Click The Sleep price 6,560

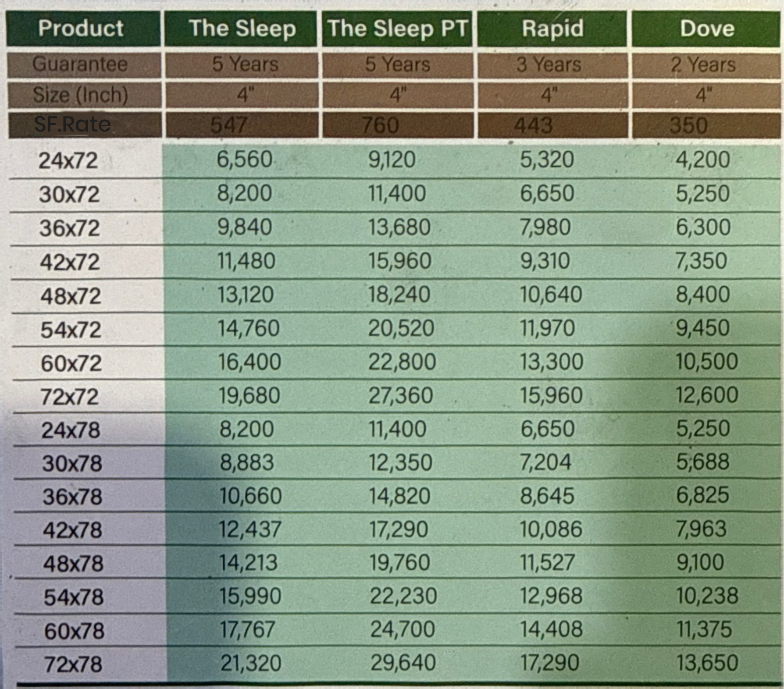click(244, 159)
